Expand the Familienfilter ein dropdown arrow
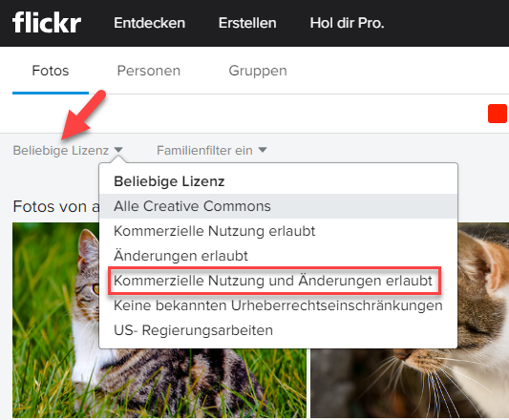509x420 pixels. pos(263,150)
